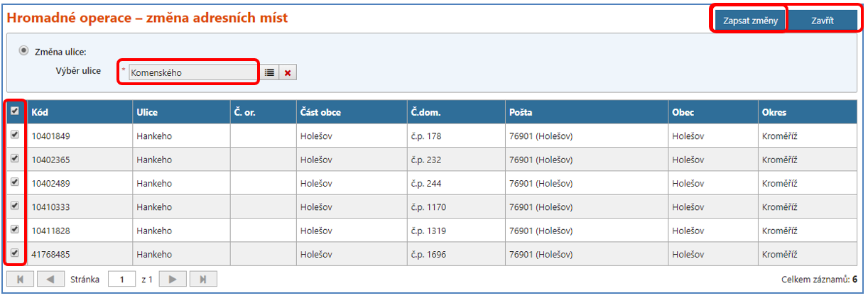Open the street selection list icon

coord(270,72)
